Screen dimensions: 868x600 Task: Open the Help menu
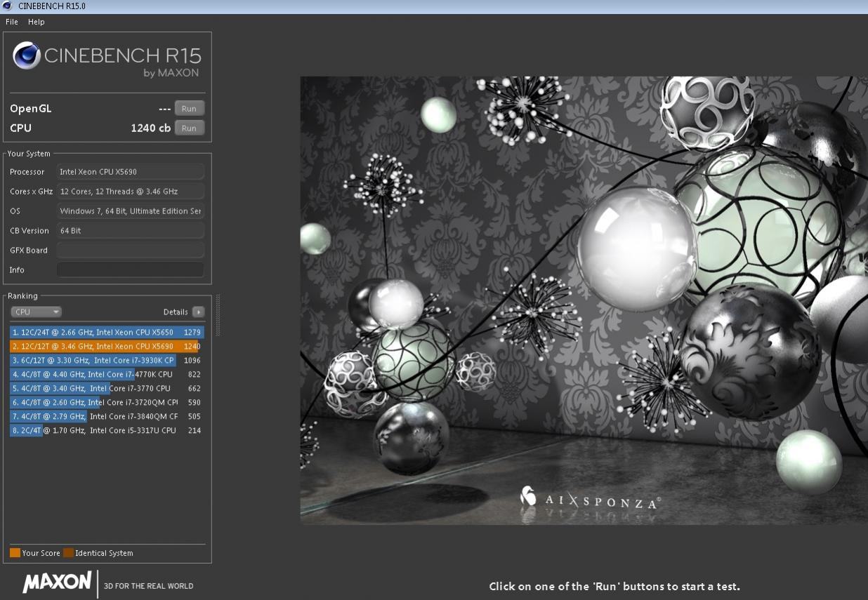37,22
